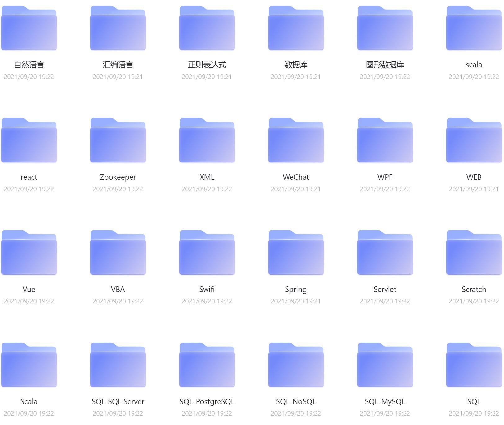Click the SQL-PostgreSQL folder icon
Image resolution: width=504 pixels, height=425 pixels.
pos(207,365)
